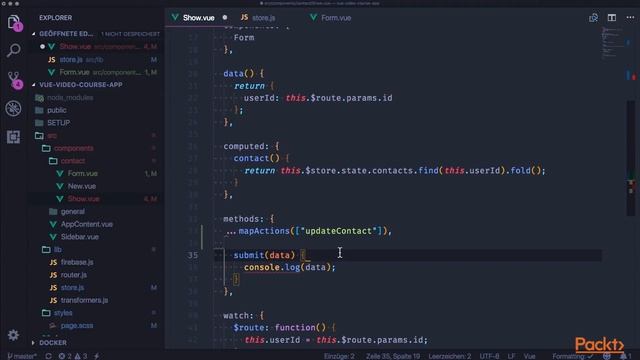Change the UTF-8 encoding in status bar
Screen dimensions: 640x360
click(x=489, y=356)
